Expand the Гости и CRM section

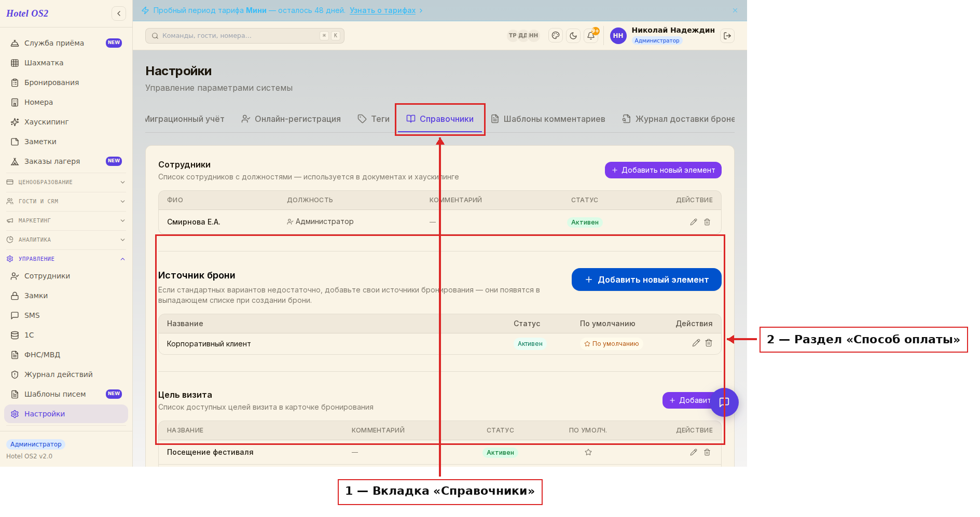pos(66,201)
